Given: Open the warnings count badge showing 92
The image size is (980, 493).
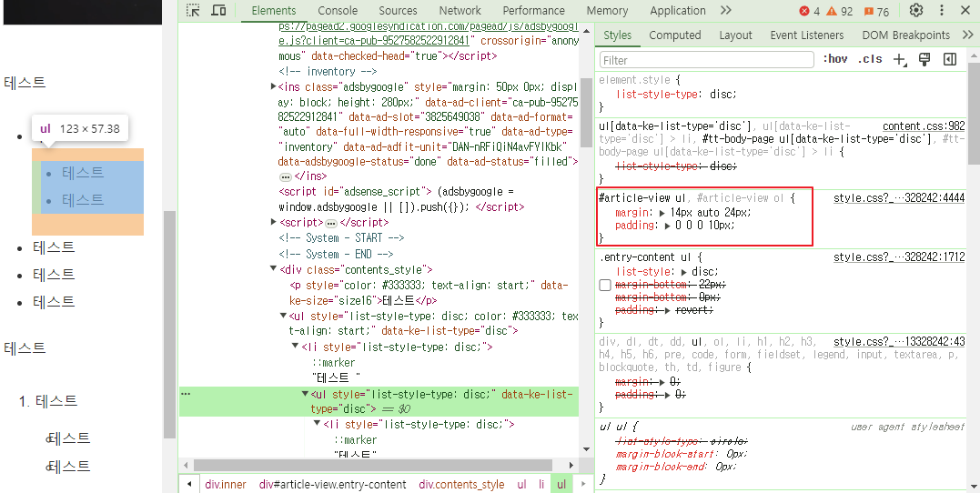Looking at the screenshot, I should (x=839, y=11).
